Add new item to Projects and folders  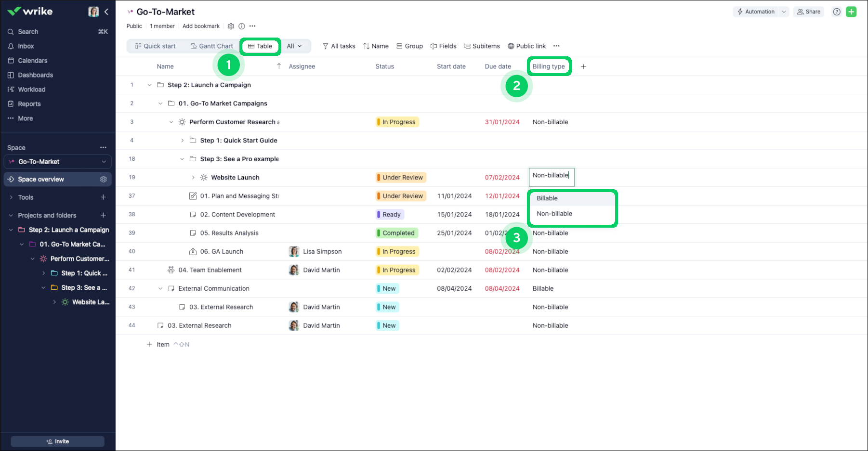coord(103,215)
